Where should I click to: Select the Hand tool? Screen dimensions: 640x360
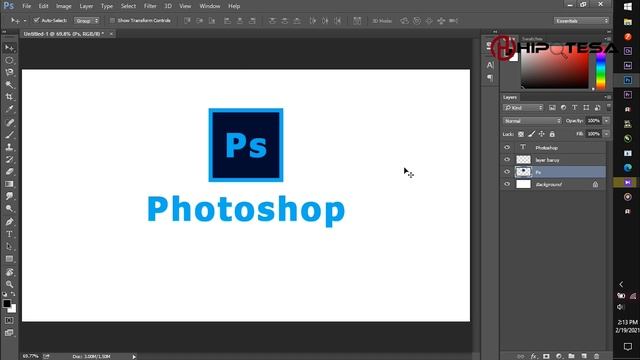coord(9,272)
